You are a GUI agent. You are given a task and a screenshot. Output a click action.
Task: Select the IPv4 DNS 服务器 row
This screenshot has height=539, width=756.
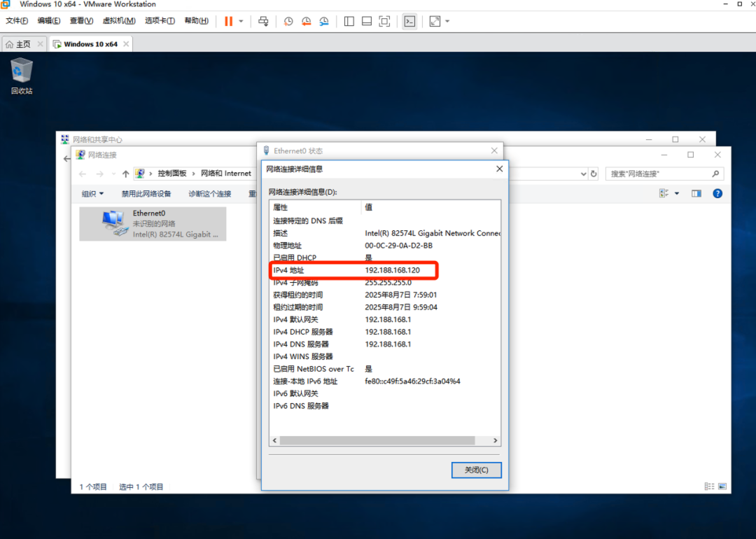[385, 344]
